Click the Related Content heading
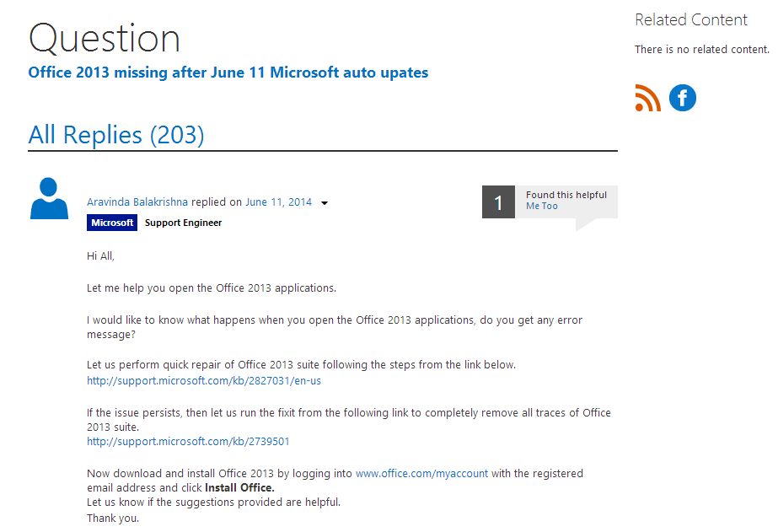 point(690,20)
